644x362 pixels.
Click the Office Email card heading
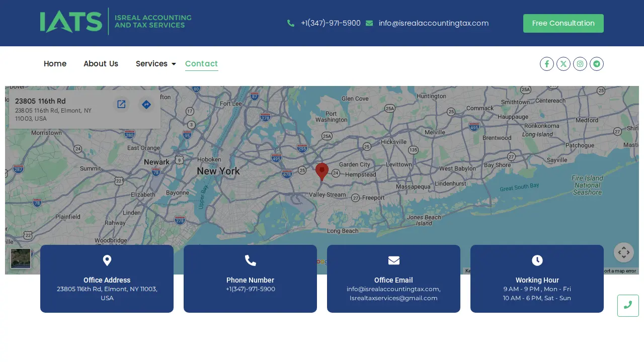click(x=393, y=280)
